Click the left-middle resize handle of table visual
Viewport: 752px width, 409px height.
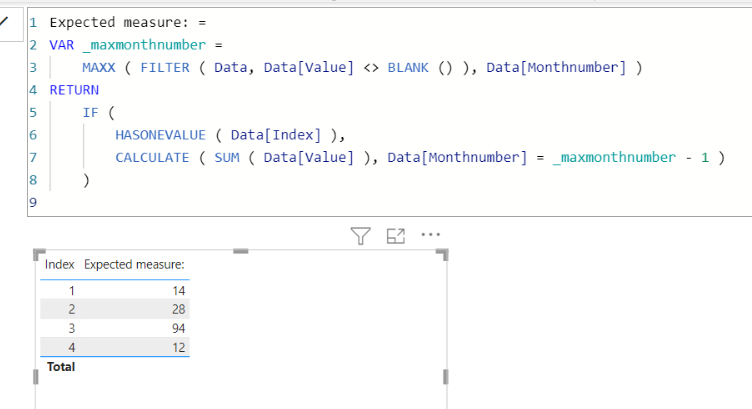click(x=35, y=377)
